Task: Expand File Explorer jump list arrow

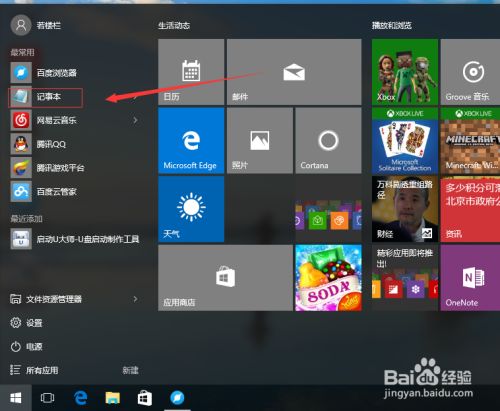Action: (x=135, y=299)
